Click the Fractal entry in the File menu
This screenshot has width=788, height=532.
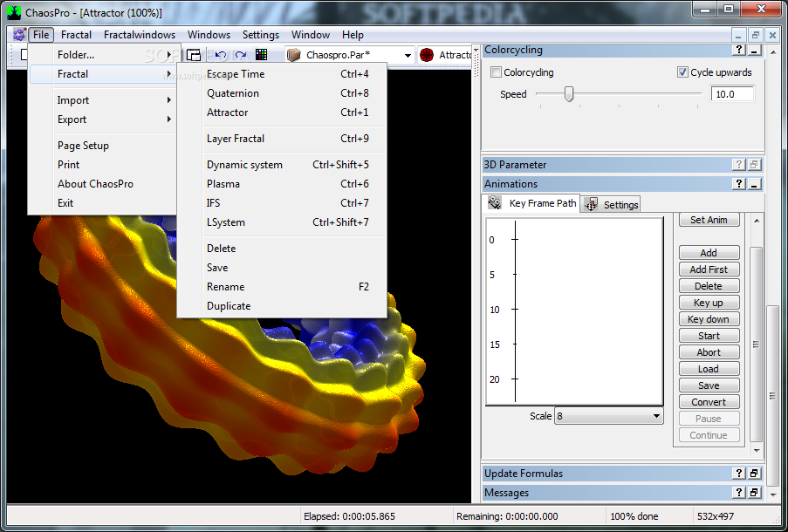click(103, 74)
